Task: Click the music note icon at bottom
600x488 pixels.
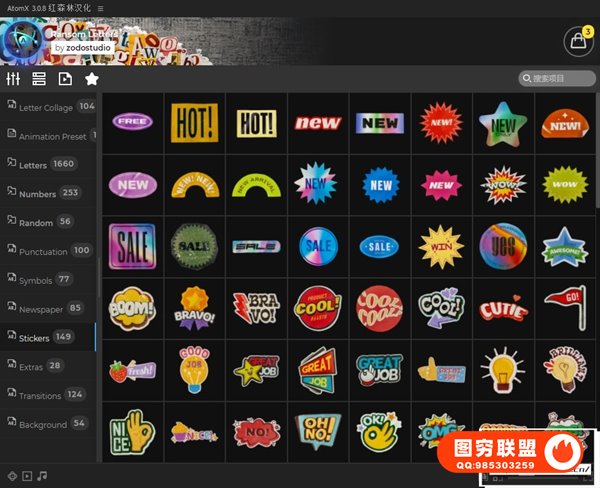Action: [x=42, y=476]
